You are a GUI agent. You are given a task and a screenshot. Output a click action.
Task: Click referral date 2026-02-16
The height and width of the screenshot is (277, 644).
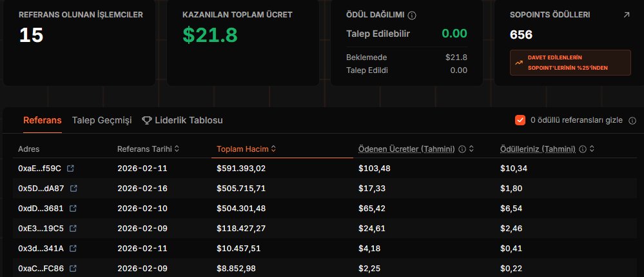tap(142, 189)
